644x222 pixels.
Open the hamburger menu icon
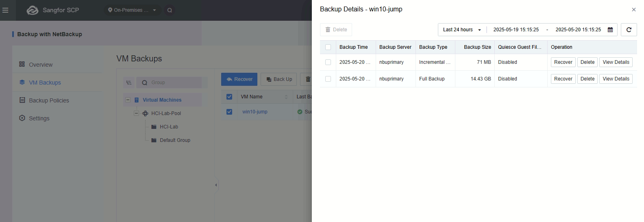click(5, 10)
